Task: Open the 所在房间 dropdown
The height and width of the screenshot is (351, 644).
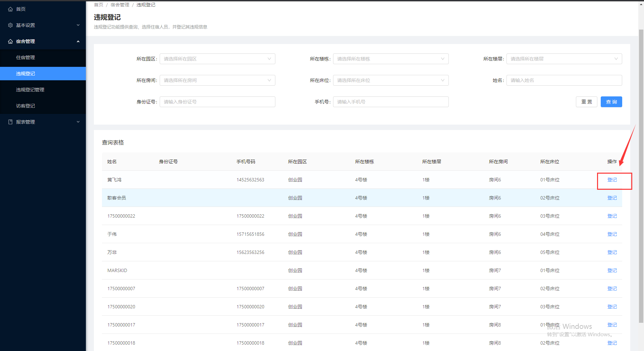Action: [x=217, y=80]
